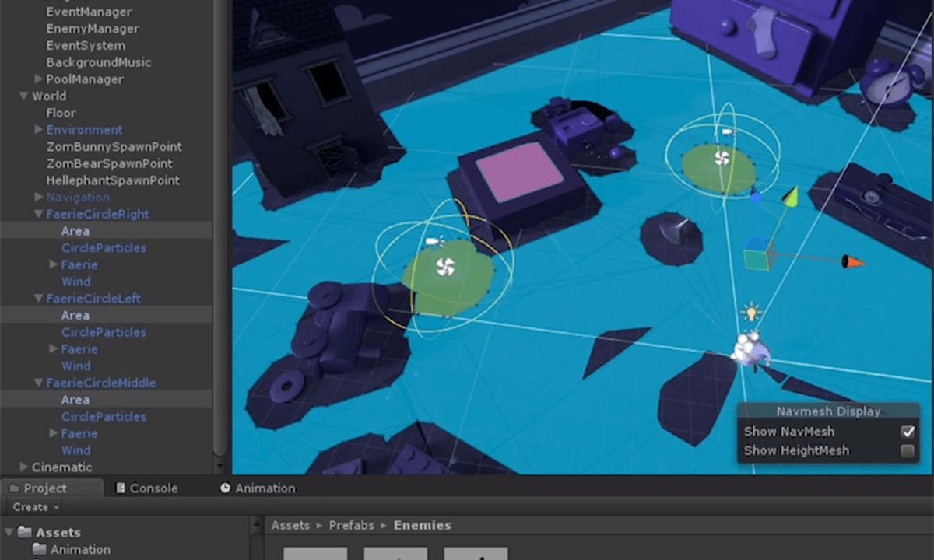The image size is (934, 560).
Task: Enable the Show NavMesh checkbox
Action: point(908,432)
